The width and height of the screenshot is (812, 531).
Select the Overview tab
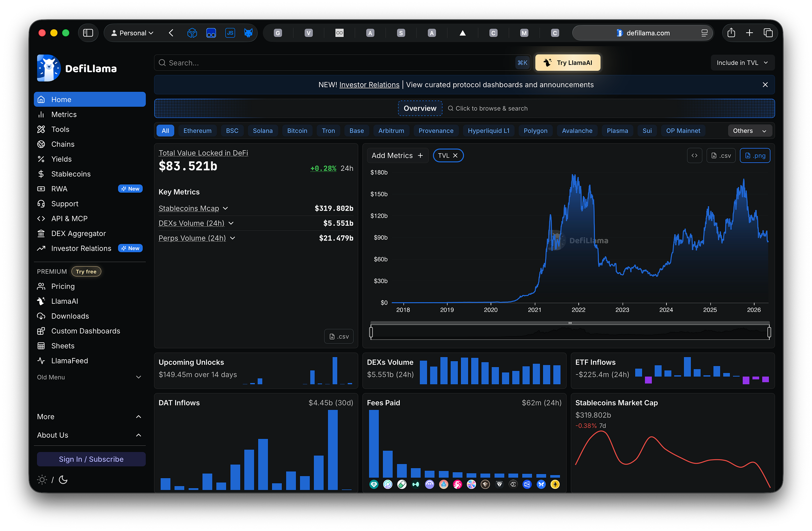(x=420, y=108)
